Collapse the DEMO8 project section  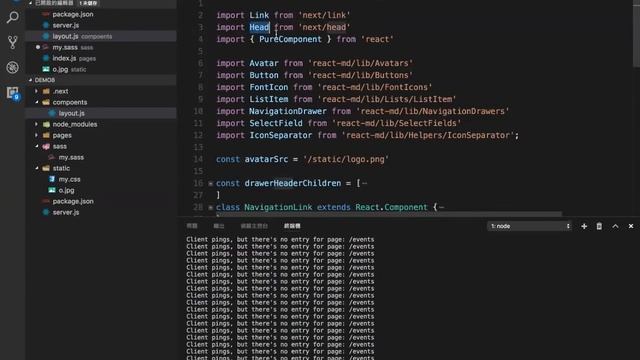[102, 80]
